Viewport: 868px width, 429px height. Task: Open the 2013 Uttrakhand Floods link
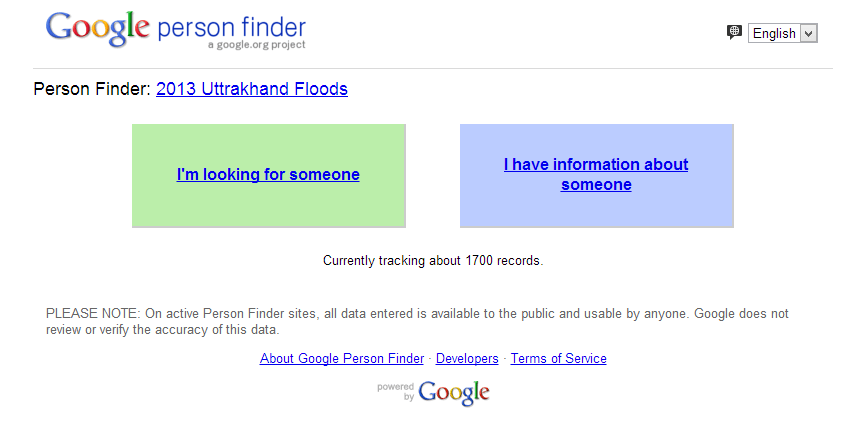point(252,89)
